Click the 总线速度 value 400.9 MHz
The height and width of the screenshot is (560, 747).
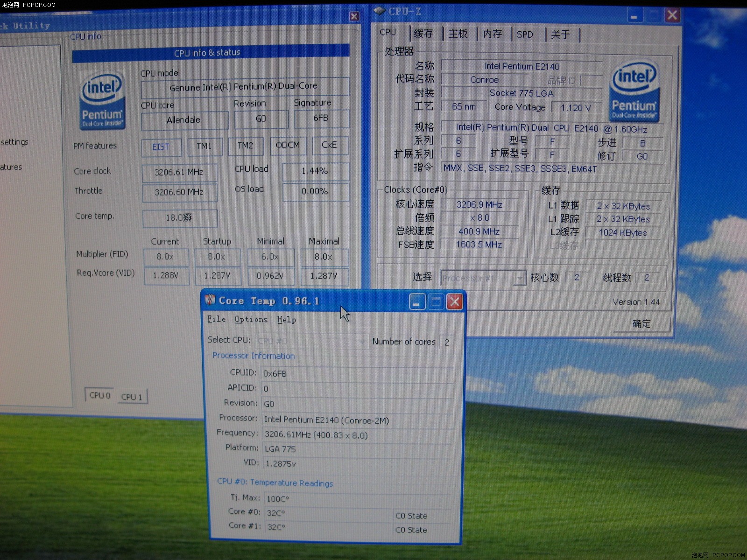point(480,231)
